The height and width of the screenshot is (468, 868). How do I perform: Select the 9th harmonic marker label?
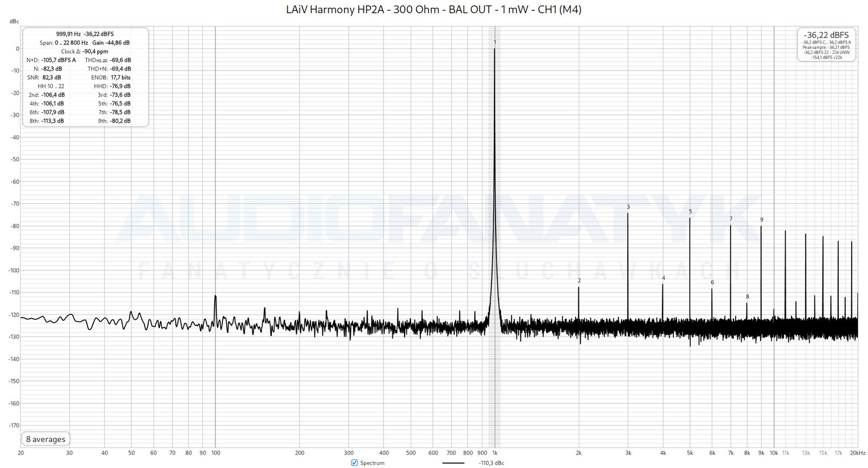point(761,220)
